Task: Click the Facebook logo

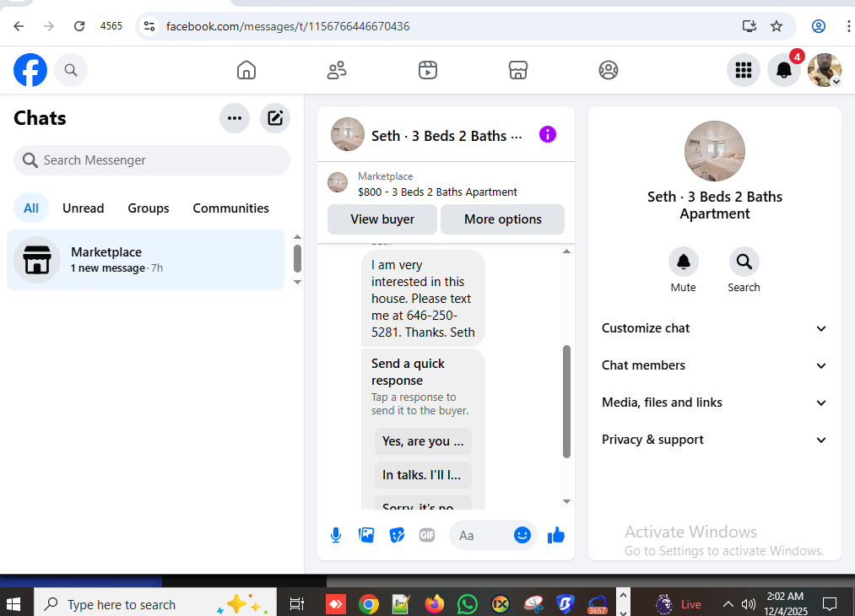Action: [30, 70]
